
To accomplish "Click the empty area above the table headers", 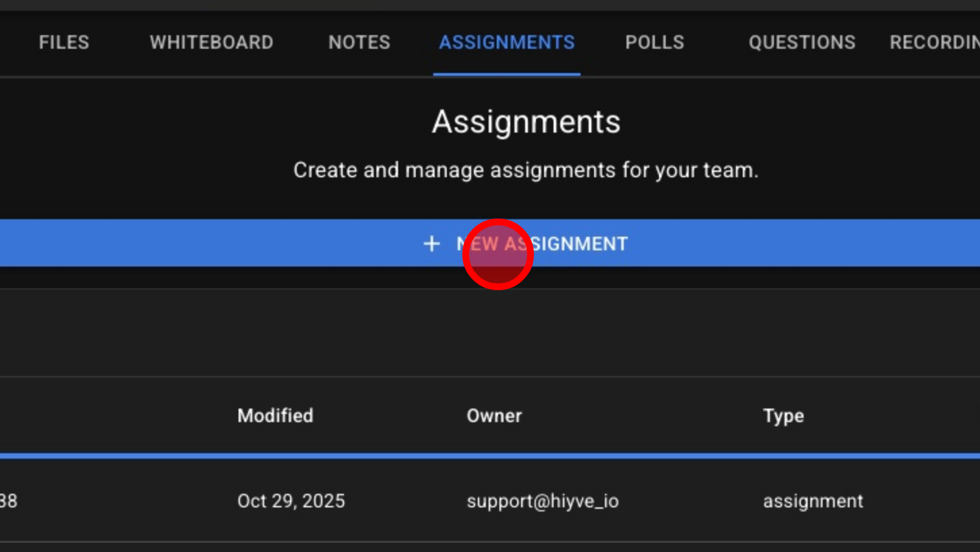I will 490,333.
